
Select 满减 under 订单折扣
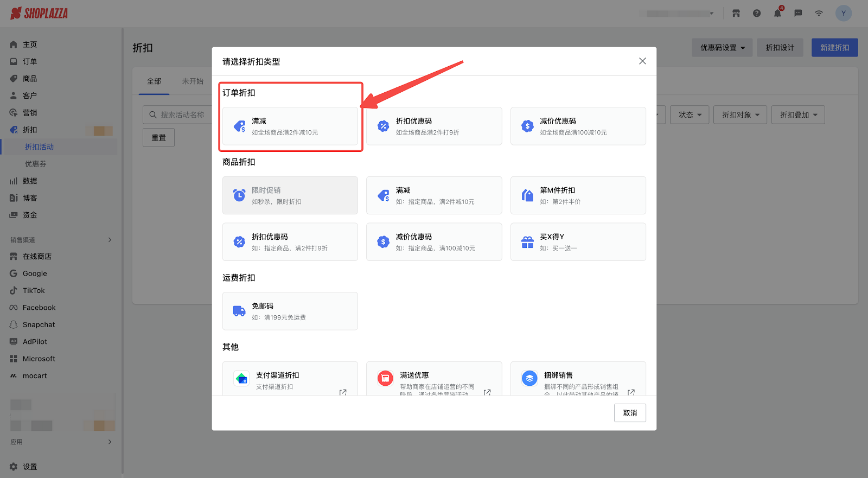[290, 126]
